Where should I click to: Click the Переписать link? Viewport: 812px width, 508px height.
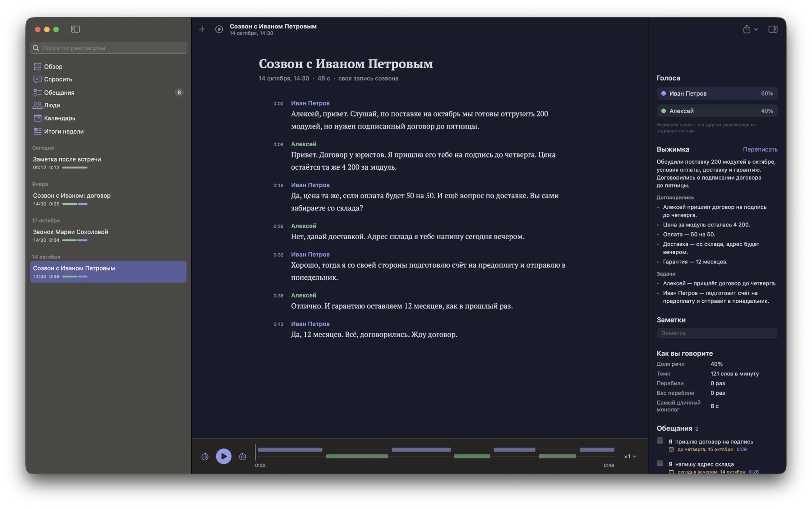[760, 149]
